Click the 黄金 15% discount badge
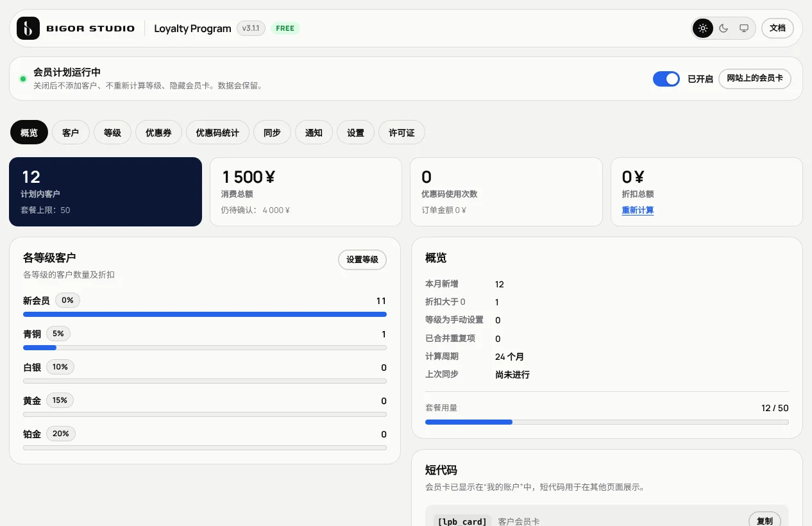This screenshot has width=812, height=526. [x=60, y=400]
